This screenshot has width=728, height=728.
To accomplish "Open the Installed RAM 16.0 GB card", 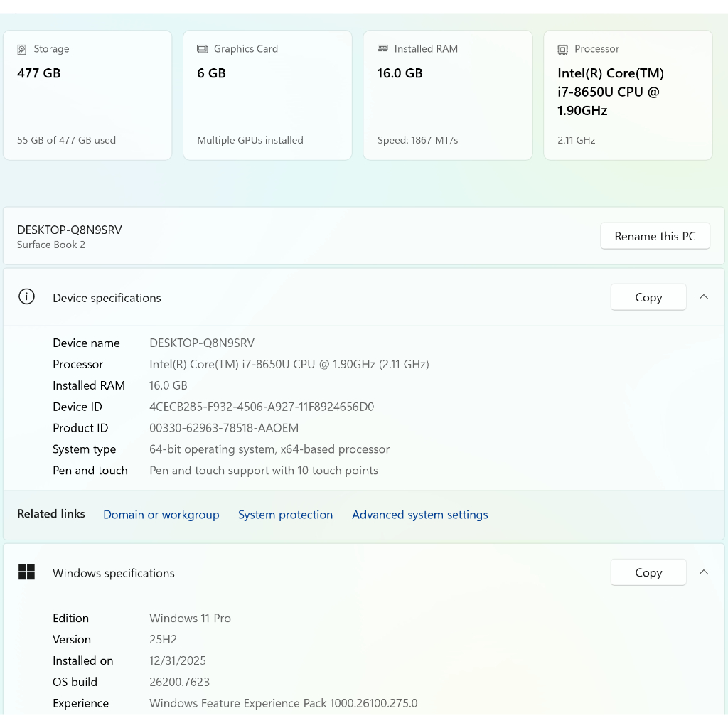I will pyautogui.click(x=447, y=96).
